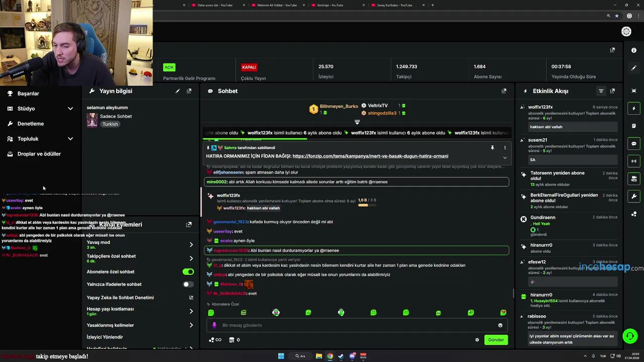
Task: Open the emoji picker in message box
Action: [500, 325]
